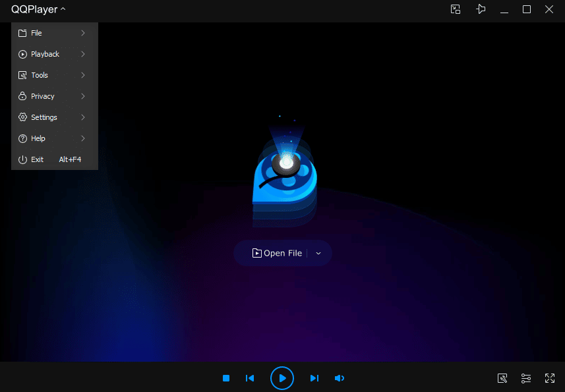Click the gear icon beside Settings
Screen dimensions: 565x392
22,117
